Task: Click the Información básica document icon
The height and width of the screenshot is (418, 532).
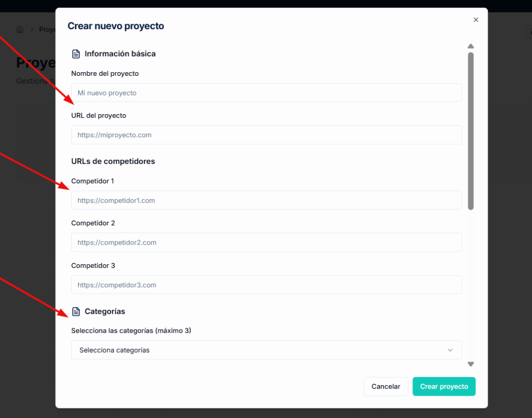Action: click(x=76, y=54)
